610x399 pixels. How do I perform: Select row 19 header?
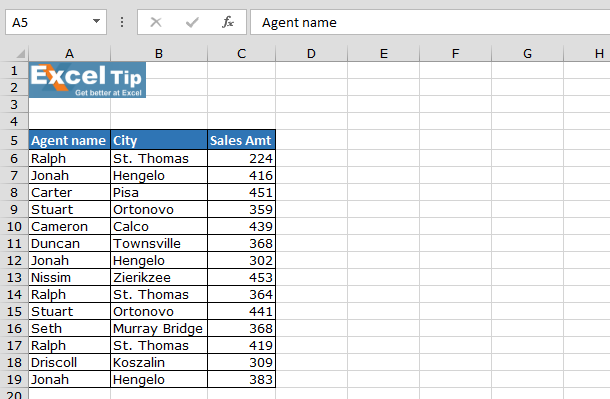14,379
